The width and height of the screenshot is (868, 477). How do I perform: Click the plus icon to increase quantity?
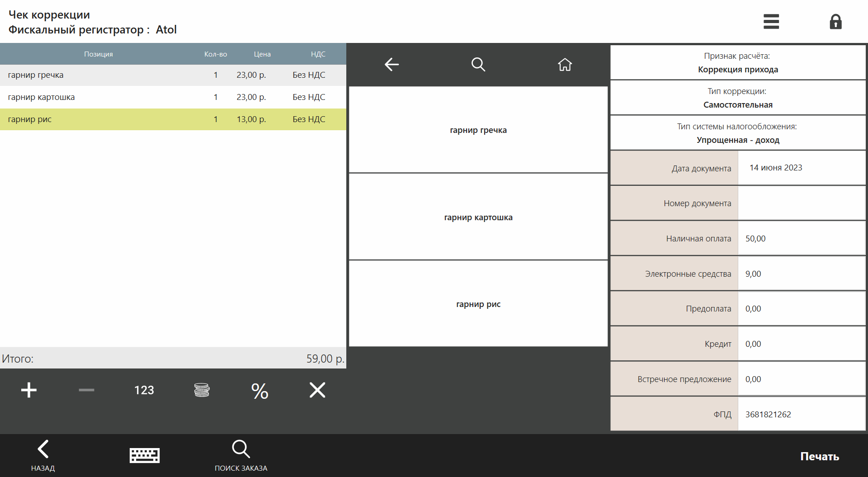(29, 390)
